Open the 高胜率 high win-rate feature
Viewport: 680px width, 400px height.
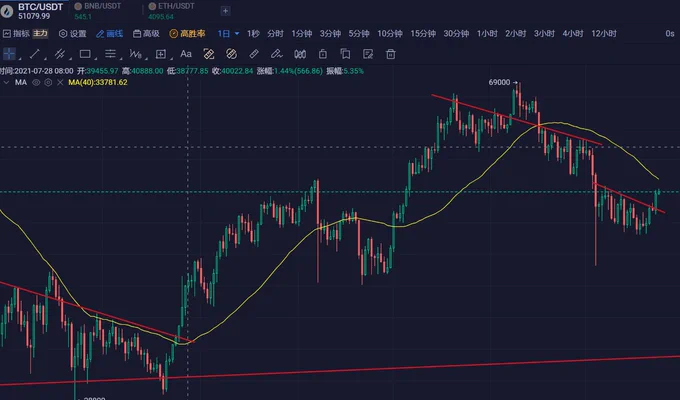[187, 33]
